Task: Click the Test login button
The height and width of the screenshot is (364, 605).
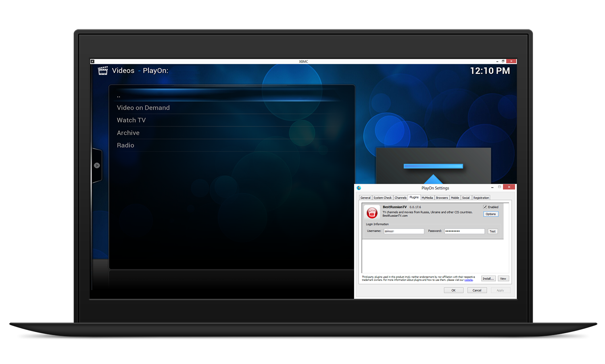Action: [x=492, y=231]
